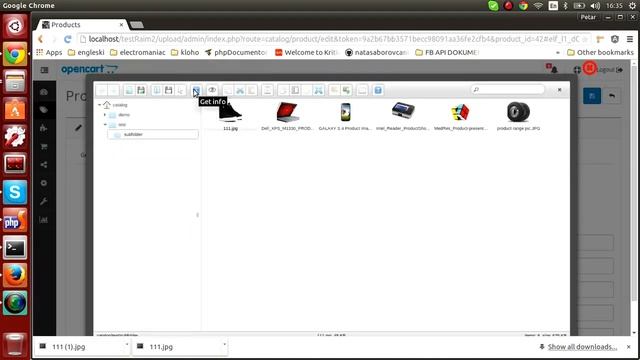Click the Cancel back-arrow button
640x360 pixels.
pos(612,96)
